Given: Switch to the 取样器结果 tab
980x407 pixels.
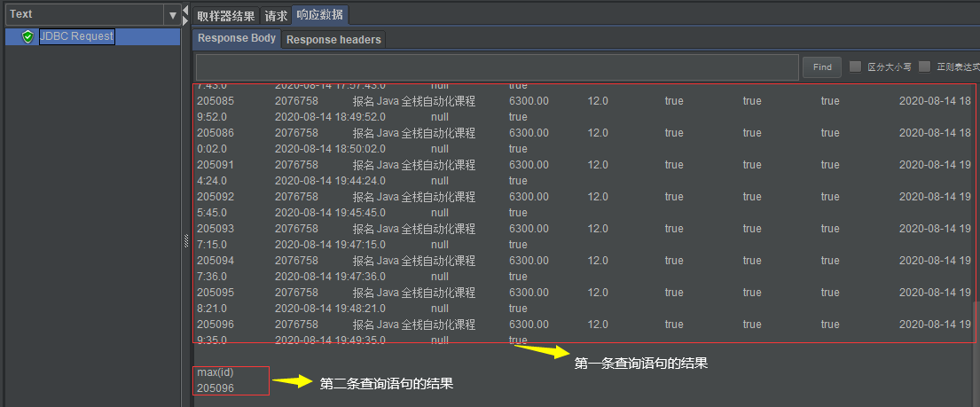Looking at the screenshot, I should point(225,16).
